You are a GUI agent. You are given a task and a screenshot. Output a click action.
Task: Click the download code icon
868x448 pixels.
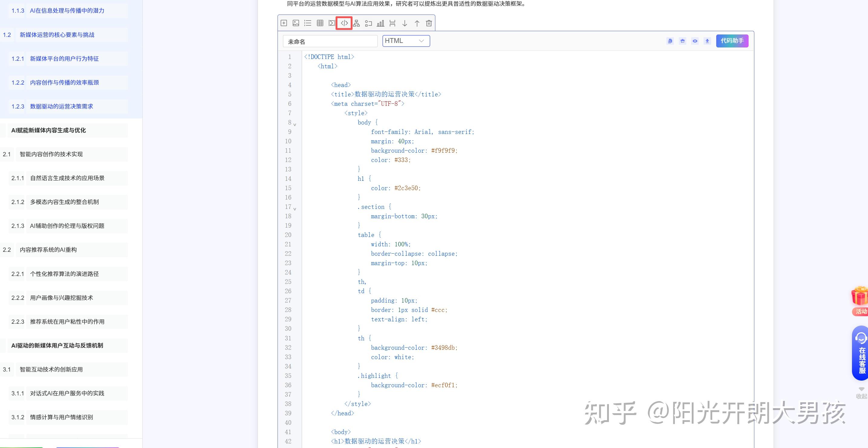[707, 41]
